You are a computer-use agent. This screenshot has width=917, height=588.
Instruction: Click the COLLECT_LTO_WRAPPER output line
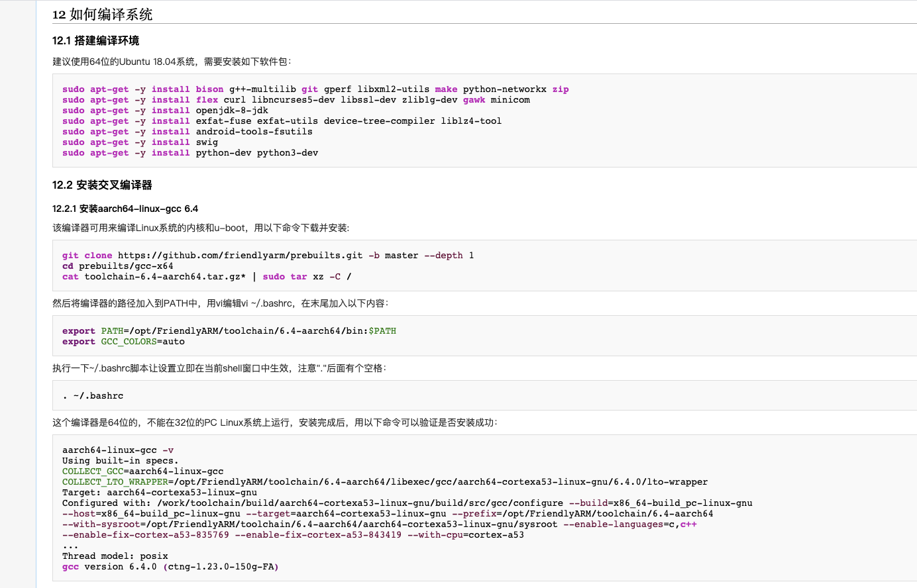385,482
